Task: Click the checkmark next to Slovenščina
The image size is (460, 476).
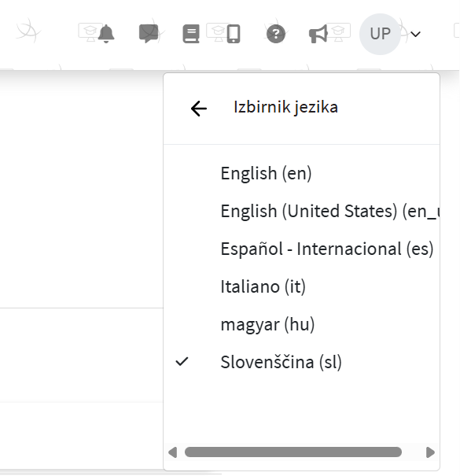Action: (x=182, y=361)
